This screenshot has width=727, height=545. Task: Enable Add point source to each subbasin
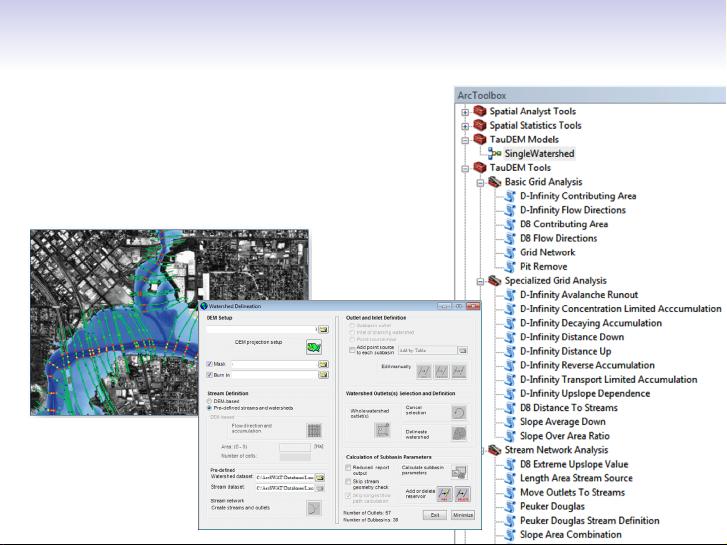(x=352, y=350)
